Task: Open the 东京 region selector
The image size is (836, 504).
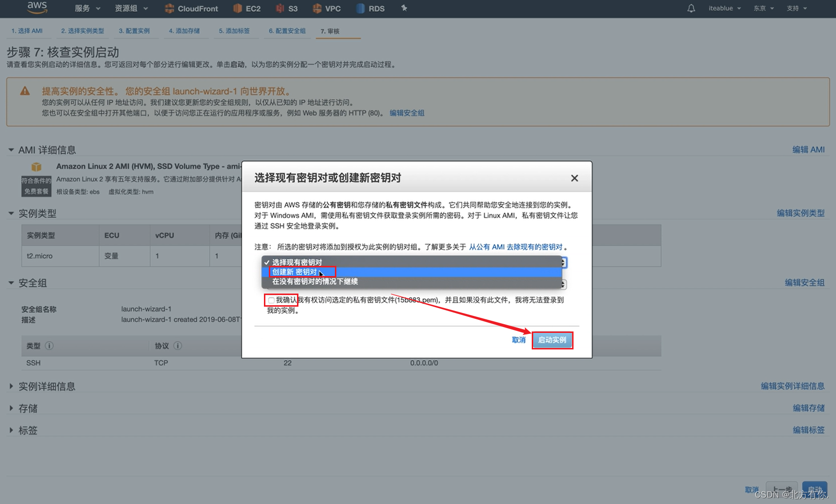Action: tap(763, 8)
